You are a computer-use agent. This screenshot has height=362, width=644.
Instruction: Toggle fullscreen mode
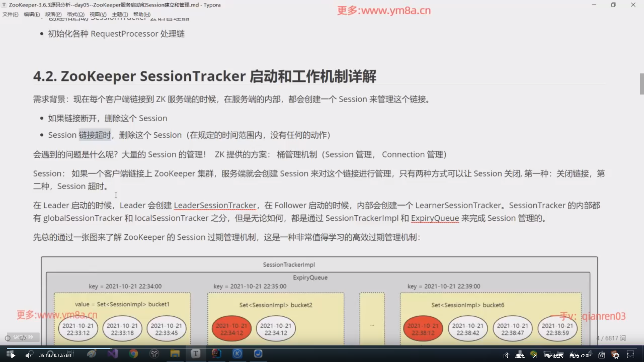(x=631, y=355)
